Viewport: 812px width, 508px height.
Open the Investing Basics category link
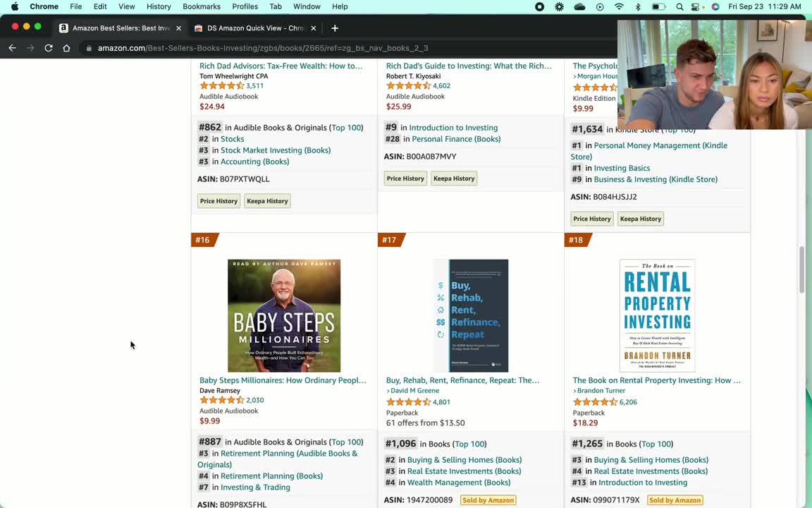622,168
